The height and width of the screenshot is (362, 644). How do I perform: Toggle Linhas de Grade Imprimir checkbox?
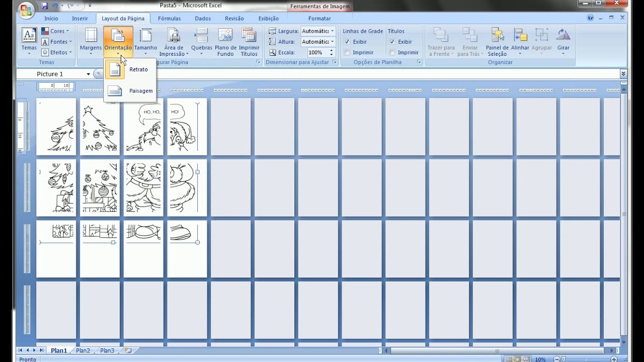[347, 52]
